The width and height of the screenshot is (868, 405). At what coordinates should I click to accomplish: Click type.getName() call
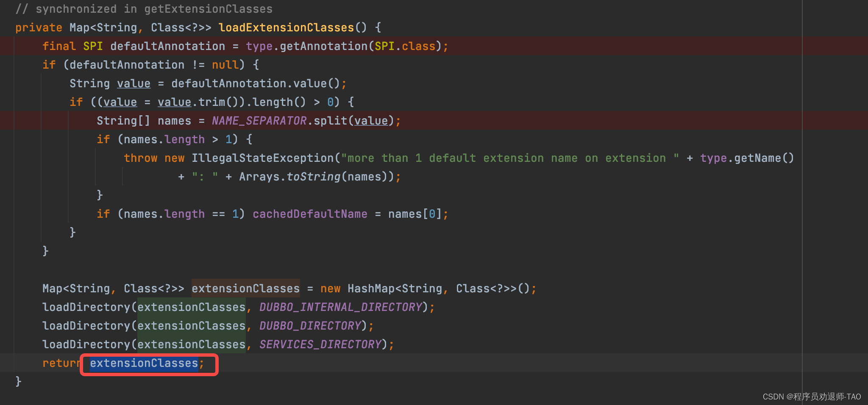[747, 158]
